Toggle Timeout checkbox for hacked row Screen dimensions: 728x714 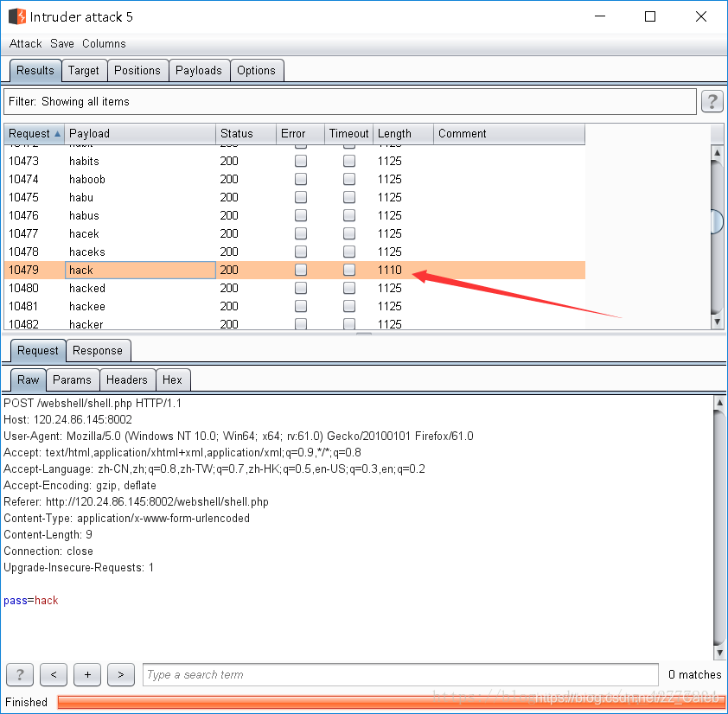click(x=349, y=288)
